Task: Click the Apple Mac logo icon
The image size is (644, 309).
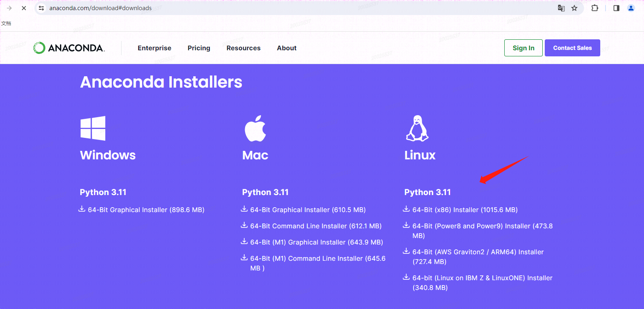Action: 255,128
